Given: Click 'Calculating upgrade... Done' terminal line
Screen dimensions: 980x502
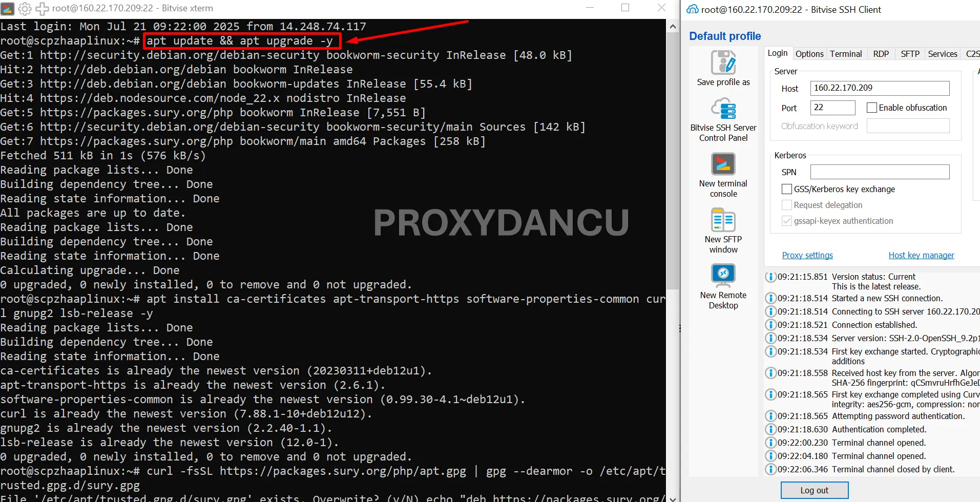Looking at the screenshot, I should click(90, 270).
